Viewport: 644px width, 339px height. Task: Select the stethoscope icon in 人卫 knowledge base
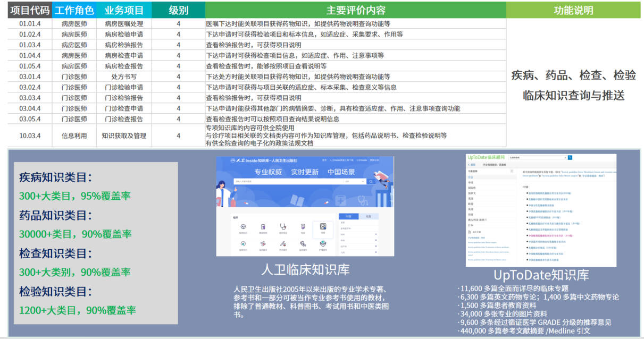click(283, 226)
